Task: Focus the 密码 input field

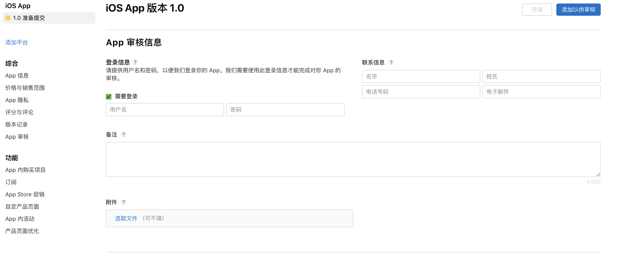Action: click(285, 110)
